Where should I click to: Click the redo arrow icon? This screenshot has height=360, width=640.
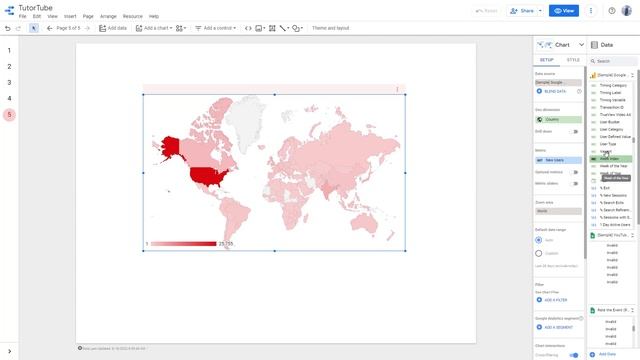(x=18, y=28)
